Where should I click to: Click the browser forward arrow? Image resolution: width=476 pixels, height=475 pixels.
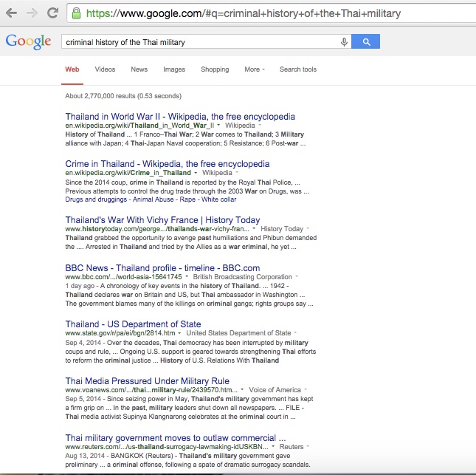tap(32, 13)
